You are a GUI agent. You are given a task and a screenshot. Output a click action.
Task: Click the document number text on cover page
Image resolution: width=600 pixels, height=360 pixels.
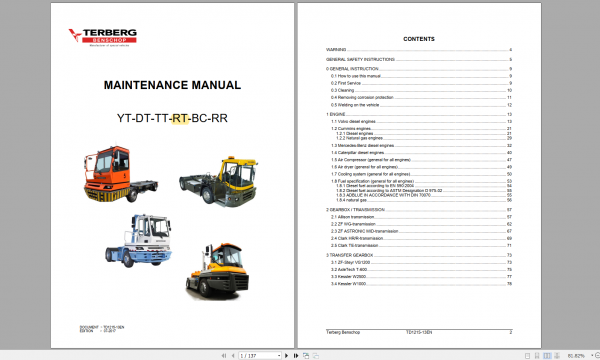[102, 327]
